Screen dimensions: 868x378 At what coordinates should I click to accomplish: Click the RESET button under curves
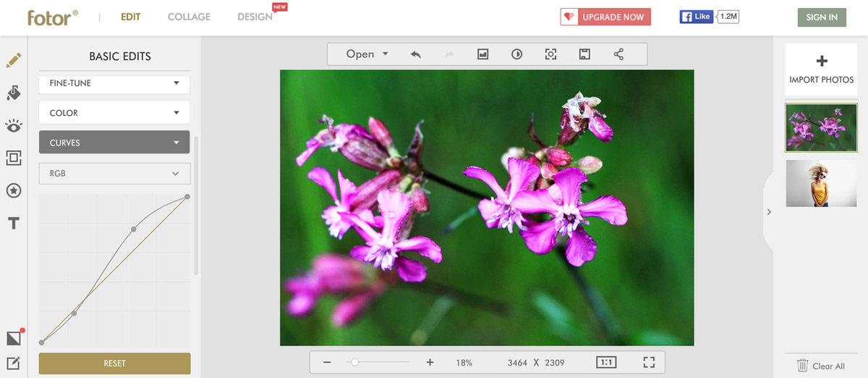point(114,364)
